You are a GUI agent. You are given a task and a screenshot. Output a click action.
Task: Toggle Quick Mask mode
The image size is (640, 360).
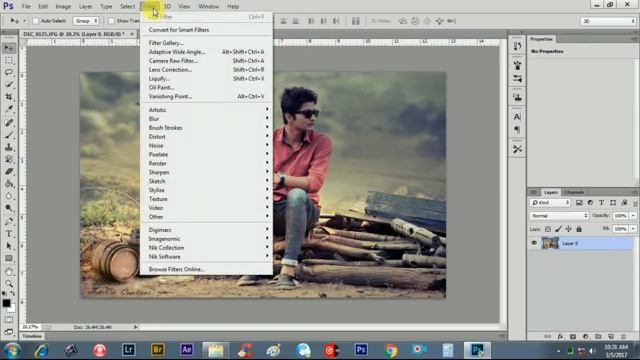[x=9, y=320]
